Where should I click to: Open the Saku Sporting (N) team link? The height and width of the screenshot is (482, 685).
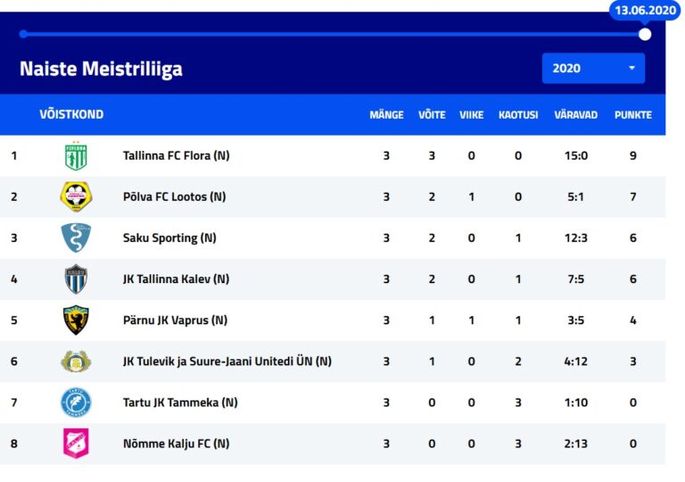[x=170, y=238]
